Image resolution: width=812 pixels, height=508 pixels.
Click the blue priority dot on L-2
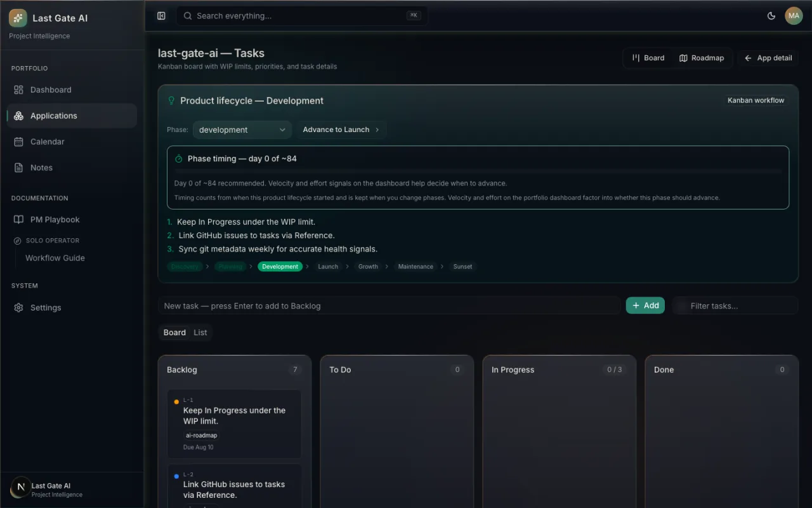click(x=176, y=476)
